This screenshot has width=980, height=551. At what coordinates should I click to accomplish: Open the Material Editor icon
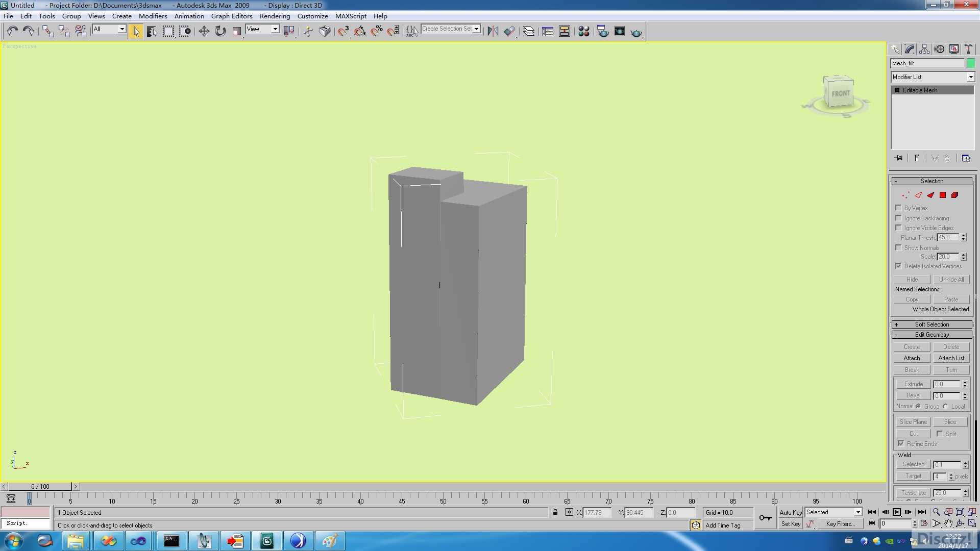[584, 31]
